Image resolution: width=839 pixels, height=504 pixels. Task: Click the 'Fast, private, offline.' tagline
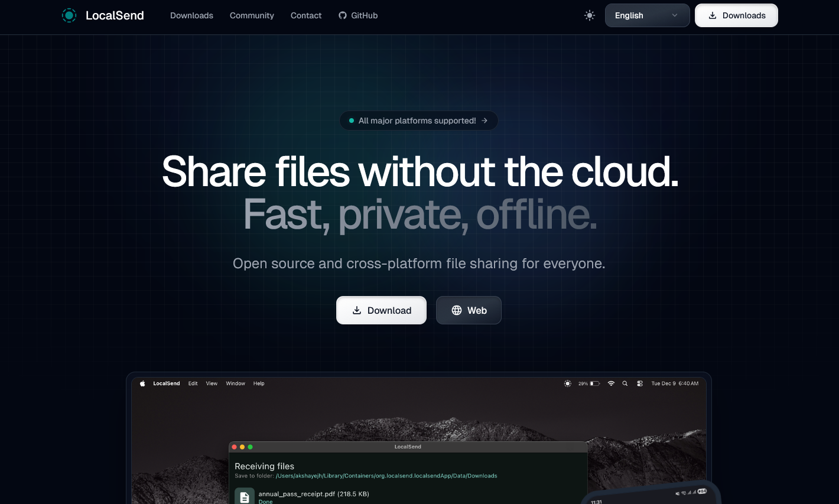pyautogui.click(x=420, y=214)
